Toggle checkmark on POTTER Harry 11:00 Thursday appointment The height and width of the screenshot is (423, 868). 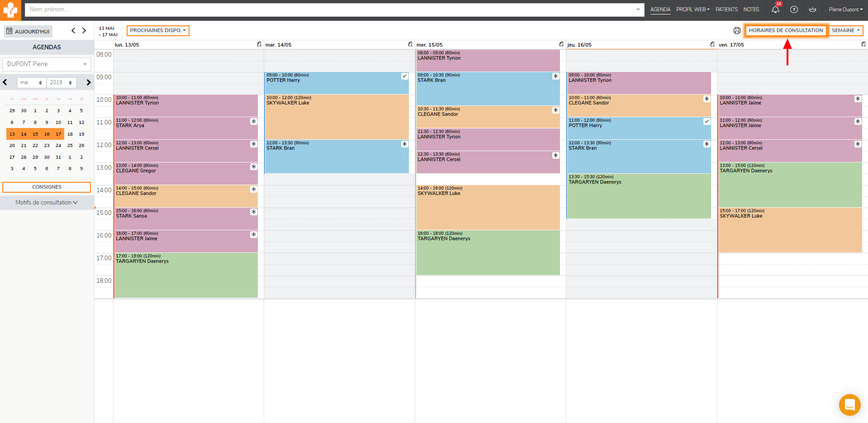(707, 122)
